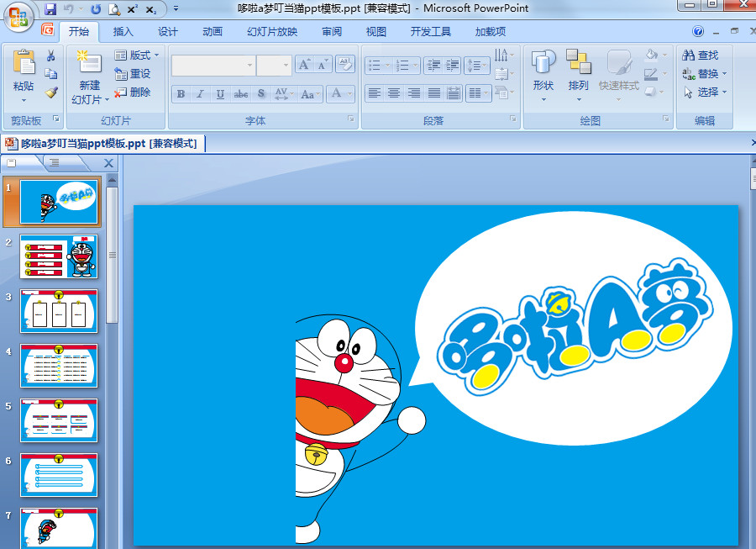This screenshot has width=756, height=549.
Task: Click the Cut scissors icon
Action: [50, 55]
